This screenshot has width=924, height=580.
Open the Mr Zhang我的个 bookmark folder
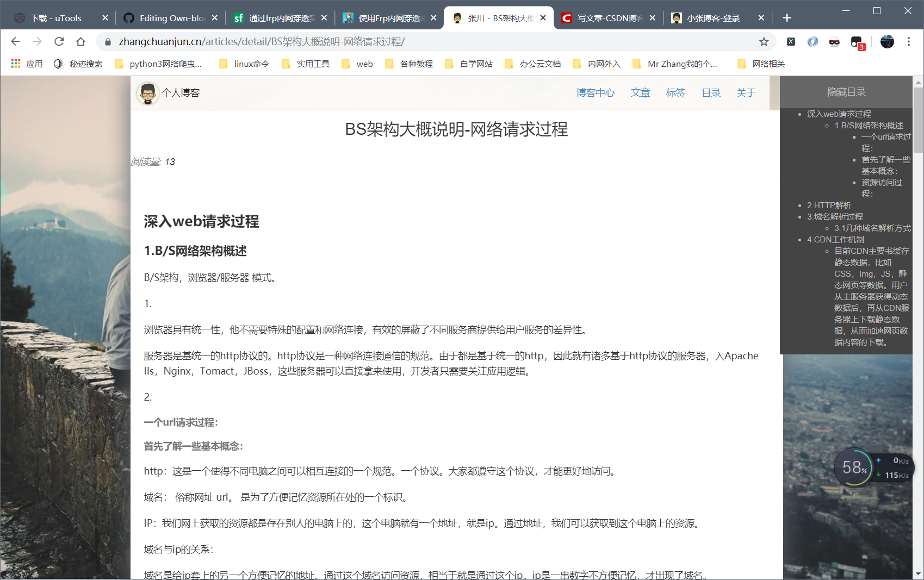click(675, 64)
